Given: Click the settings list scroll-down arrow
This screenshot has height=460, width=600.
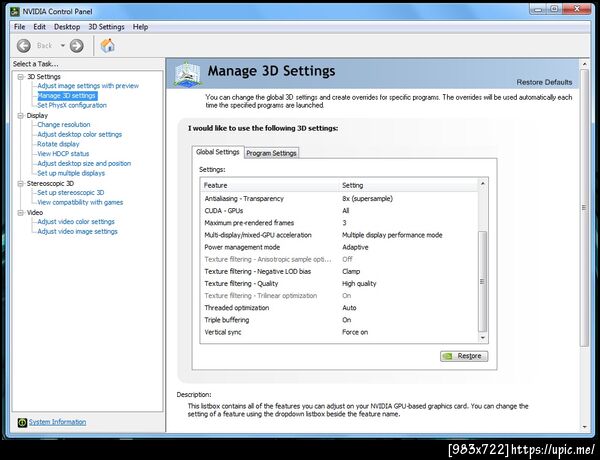Looking at the screenshot, I should coord(483,338).
